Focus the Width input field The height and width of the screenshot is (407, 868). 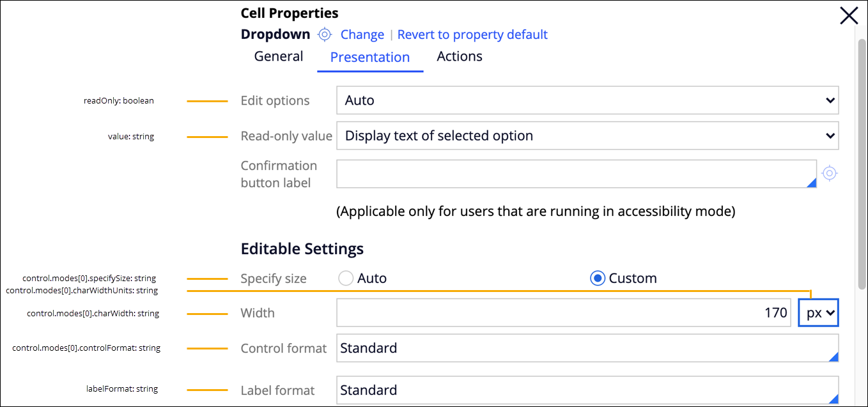click(x=564, y=313)
